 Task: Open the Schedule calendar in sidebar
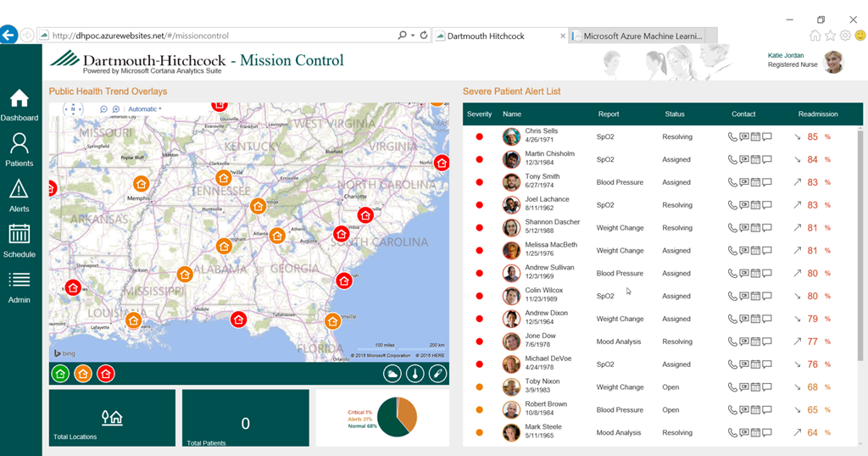coord(19,240)
